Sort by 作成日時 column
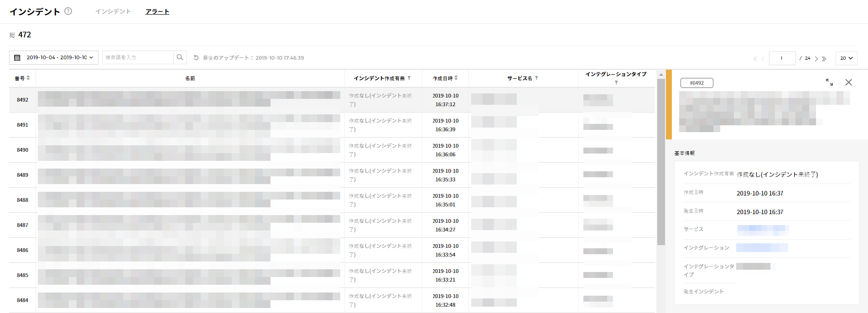The height and width of the screenshot is (313, 868). pos(456,78)
